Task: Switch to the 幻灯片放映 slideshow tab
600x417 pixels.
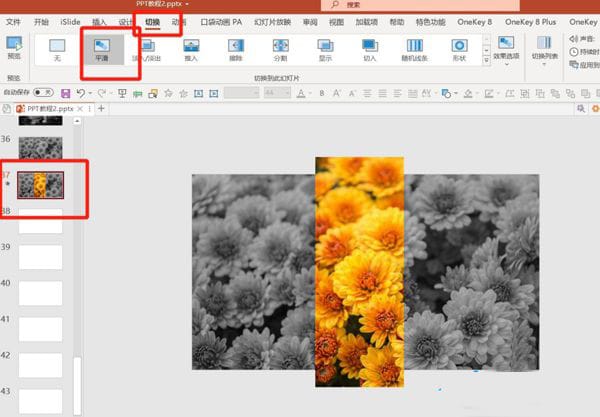Action: (x=272, y=22)
